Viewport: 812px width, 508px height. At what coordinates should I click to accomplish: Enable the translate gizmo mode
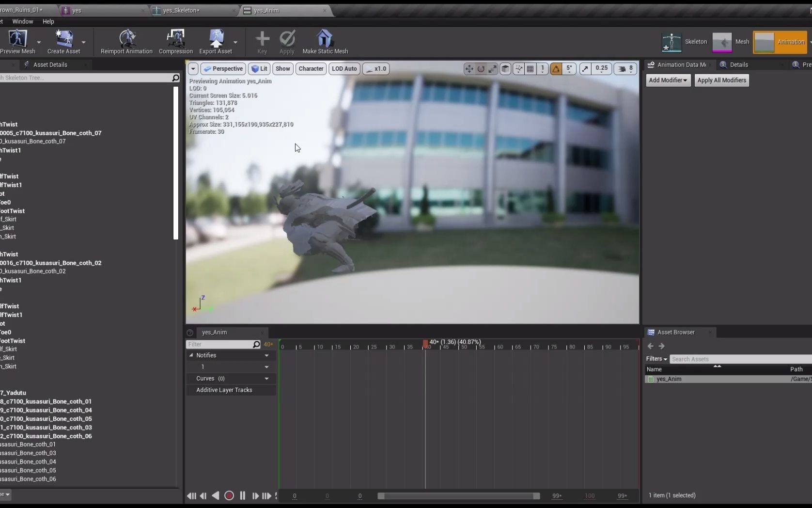pyautogui.click(x=468, y=68)
